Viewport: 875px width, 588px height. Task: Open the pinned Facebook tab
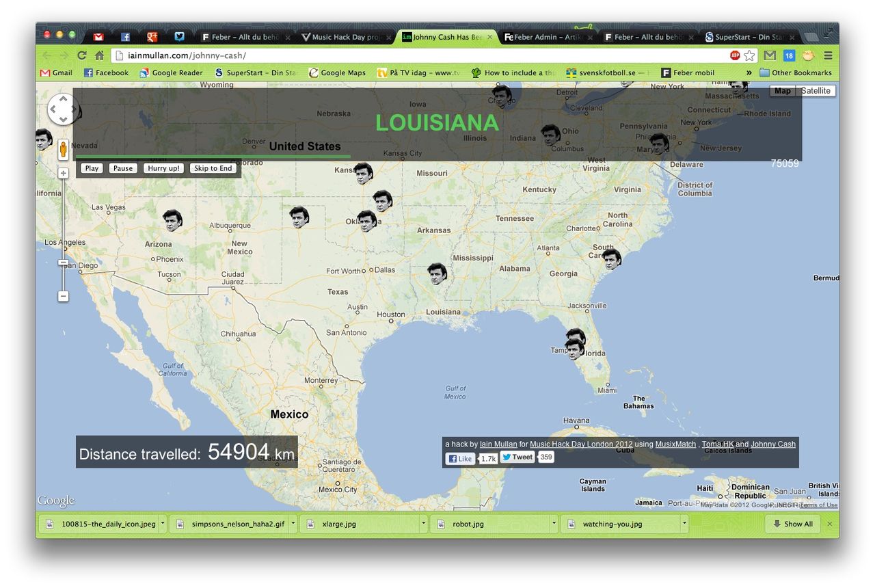[x=126, y=37]
